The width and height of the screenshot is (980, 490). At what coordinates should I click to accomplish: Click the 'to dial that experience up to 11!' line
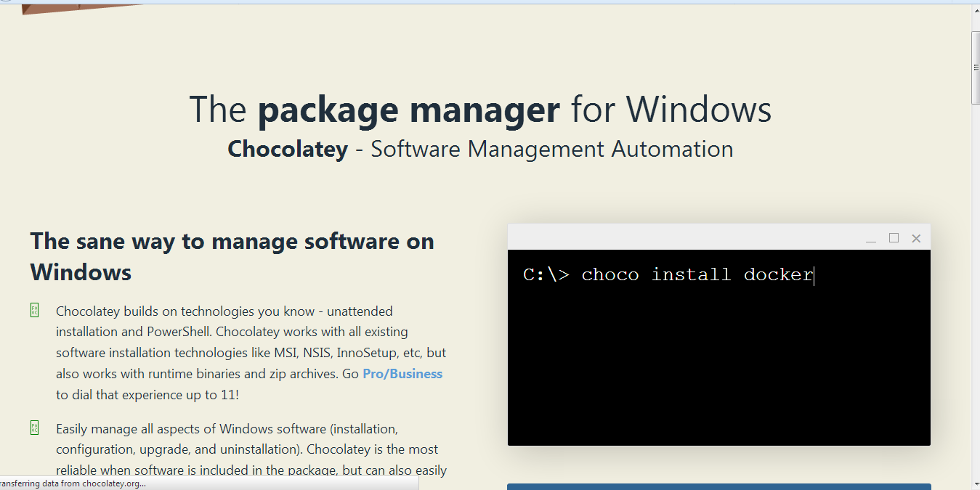[147, 395]
